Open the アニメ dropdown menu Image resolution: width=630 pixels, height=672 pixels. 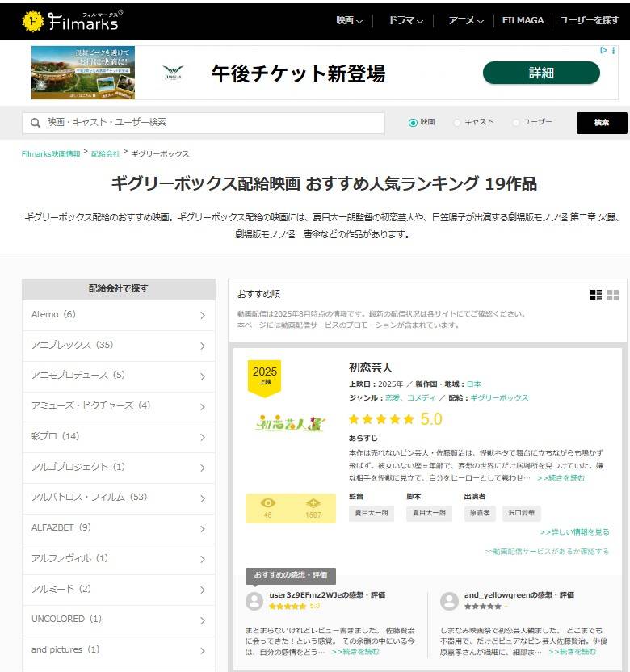click(x=466, y=20)
